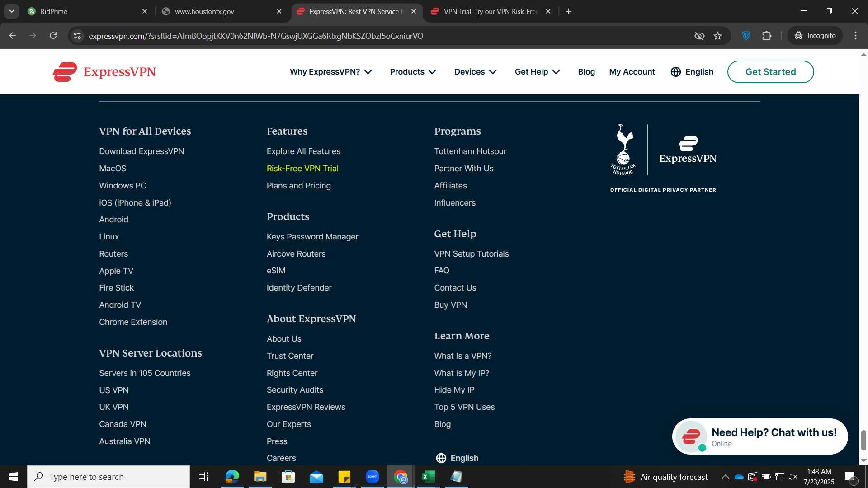This screenshot has height=488, width=868.
Task: Click the Windows search box
Action: pos(108,477)
